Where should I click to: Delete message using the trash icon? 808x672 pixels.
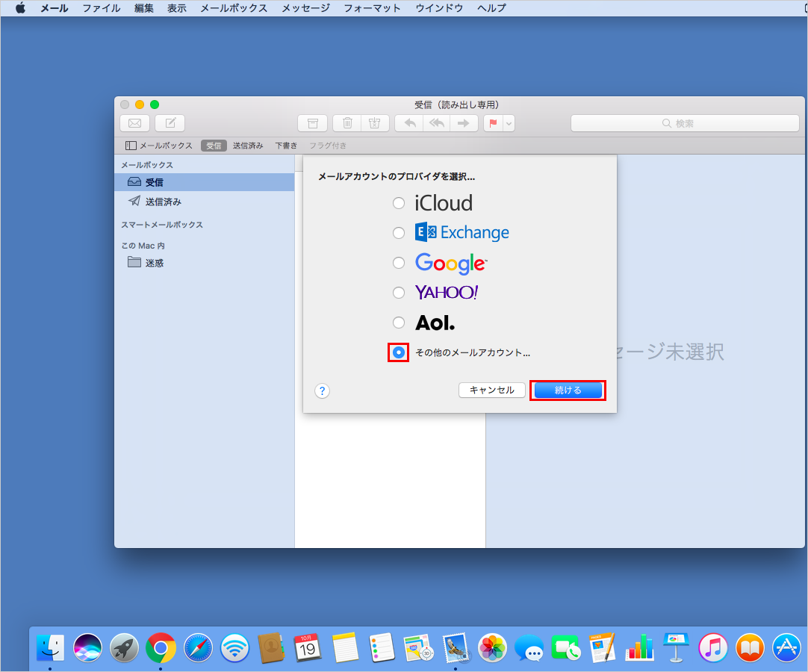tap(346, 122)
